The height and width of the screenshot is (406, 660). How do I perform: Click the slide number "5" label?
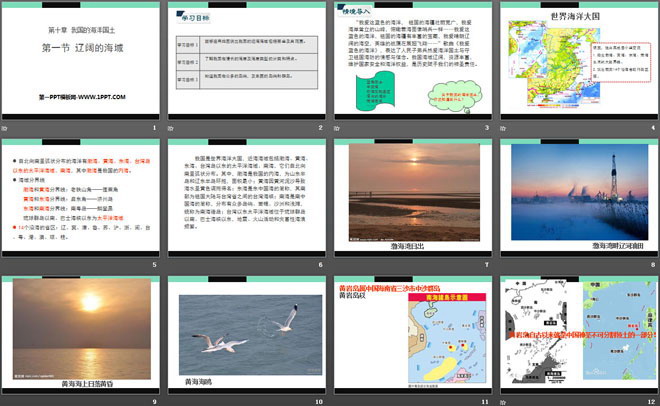(154, 265)
